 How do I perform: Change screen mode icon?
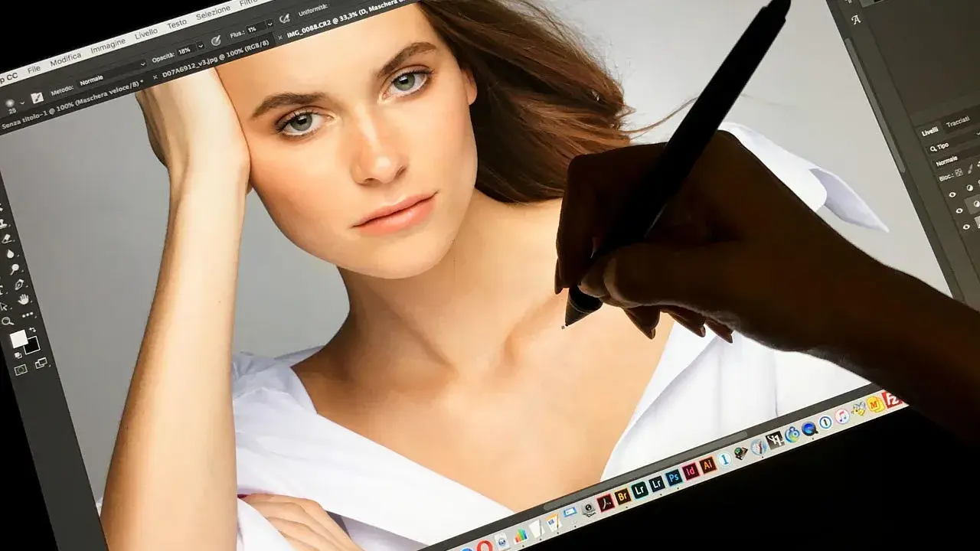click(41, 364)
